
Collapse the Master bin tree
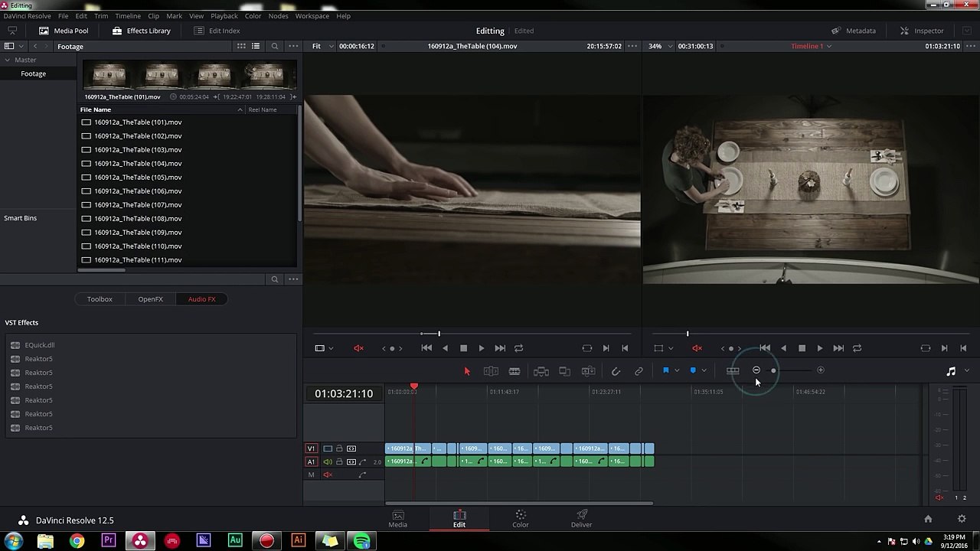pos(8,60)
